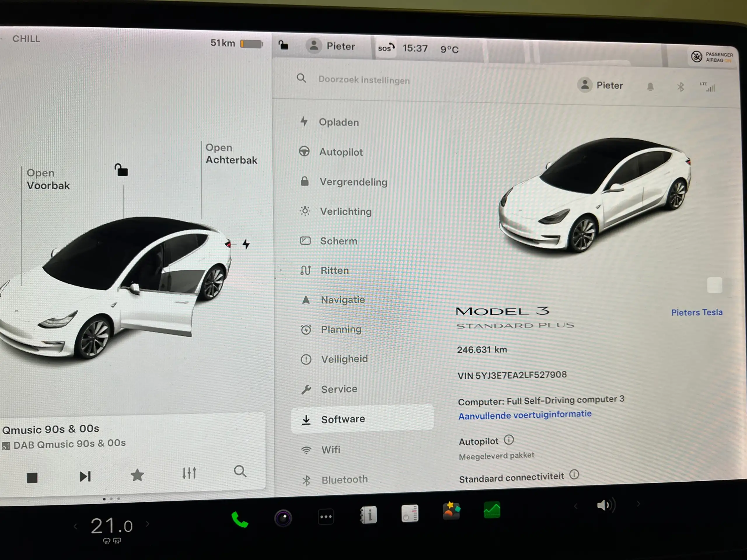The image size is (747, 560).
Task: Tap the Autopilot info circle icon
Action: 509,440
